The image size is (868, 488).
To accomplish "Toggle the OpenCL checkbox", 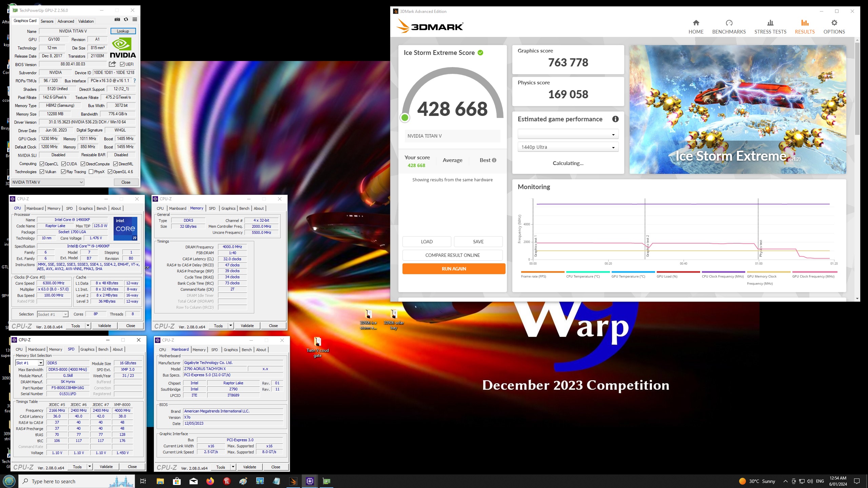I will [42, 164].
